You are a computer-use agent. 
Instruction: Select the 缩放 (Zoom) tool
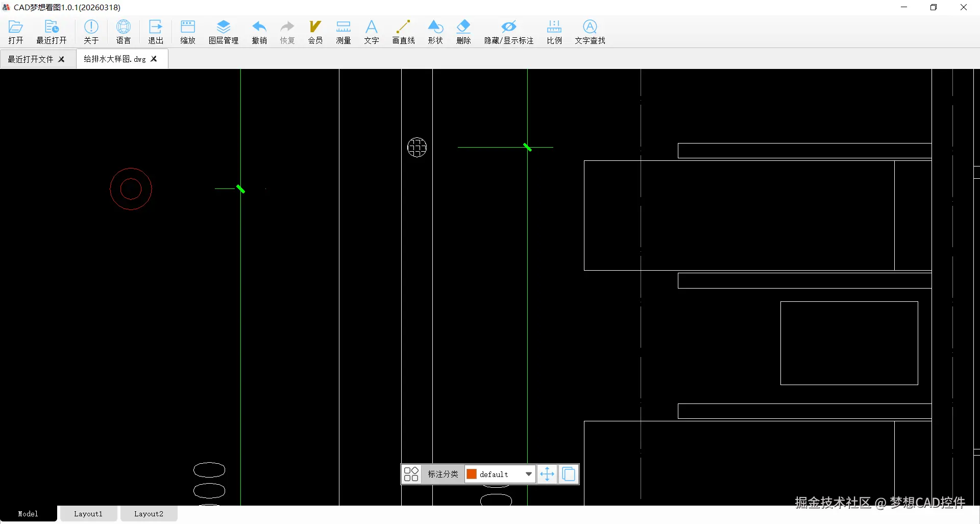pyautogui.click(x=188, y=32)
